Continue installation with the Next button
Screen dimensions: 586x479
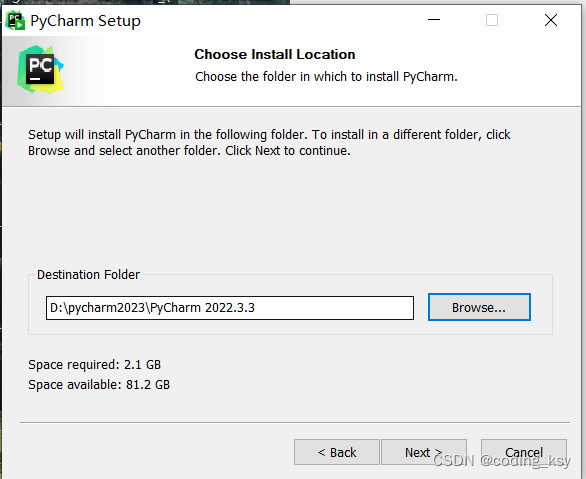coord(423,452)
